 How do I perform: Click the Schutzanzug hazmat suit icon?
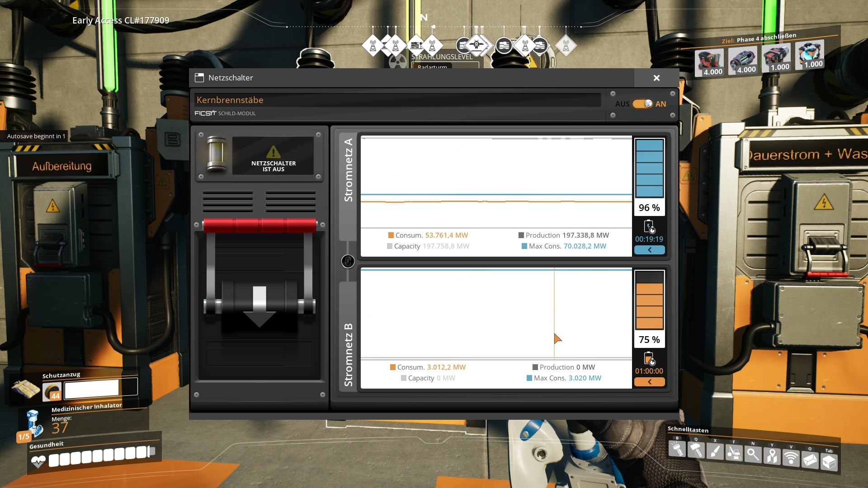pos(26,388)
